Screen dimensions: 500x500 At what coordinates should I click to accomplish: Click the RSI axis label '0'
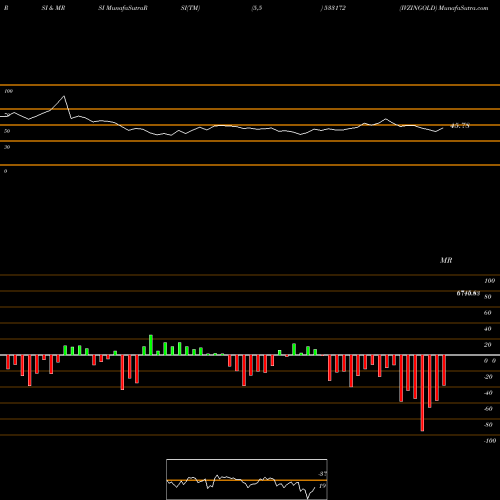point(5,171)
